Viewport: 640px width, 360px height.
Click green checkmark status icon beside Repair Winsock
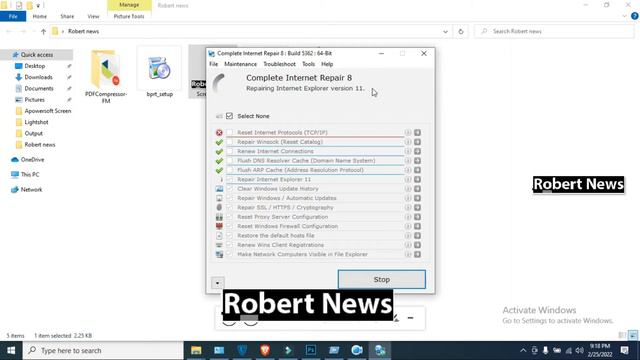click(219, 142)
